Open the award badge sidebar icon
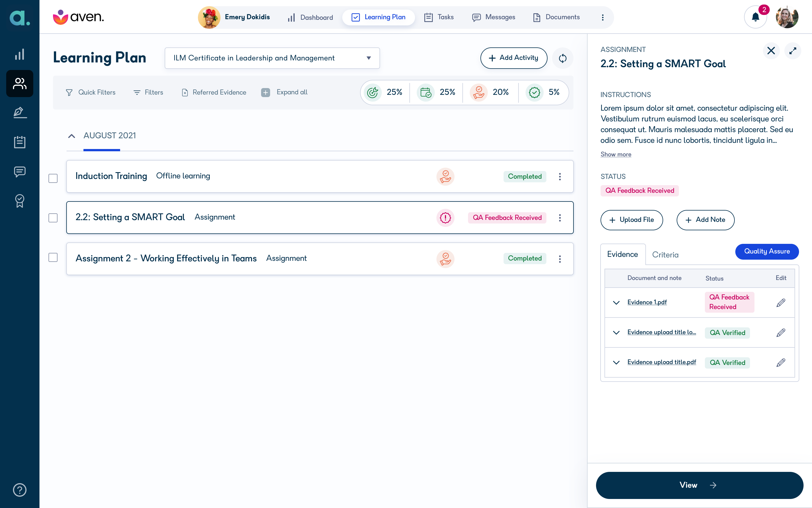 (19, 201)
